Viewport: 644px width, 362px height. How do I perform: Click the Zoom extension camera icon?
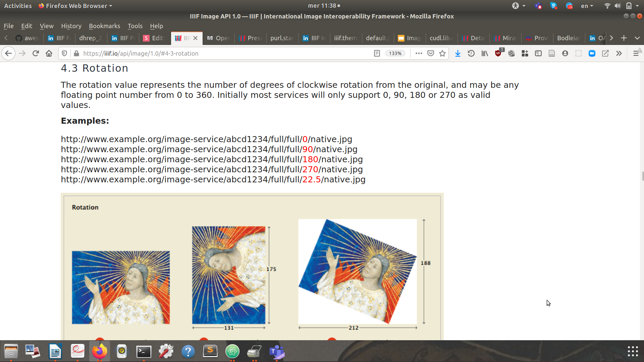592,53
